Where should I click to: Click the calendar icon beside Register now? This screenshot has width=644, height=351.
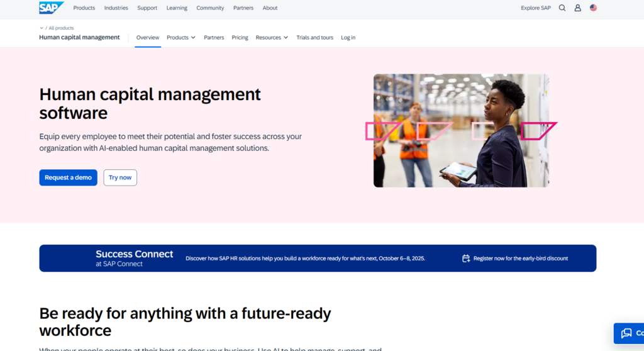(x=466, y=259)
